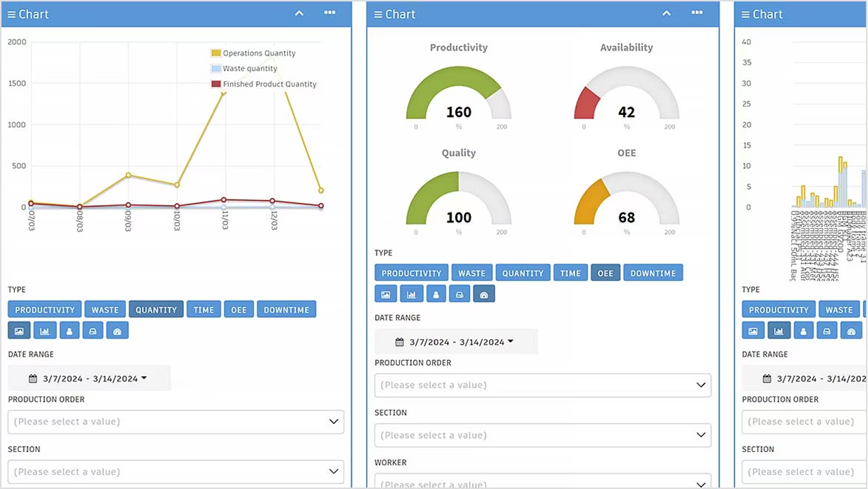Choose DOWNTIME type in the first panel
Screen dimensions: 868x489
287,310
